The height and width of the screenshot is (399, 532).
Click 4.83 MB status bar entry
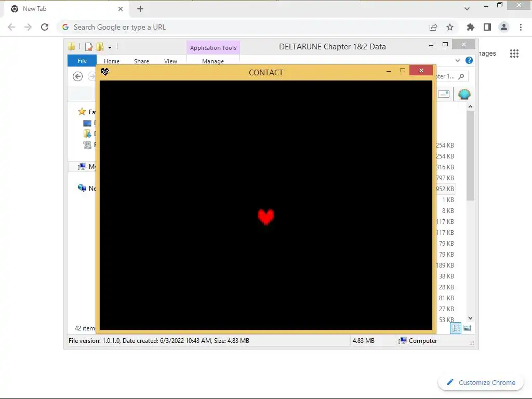click(x=363, y=341)
